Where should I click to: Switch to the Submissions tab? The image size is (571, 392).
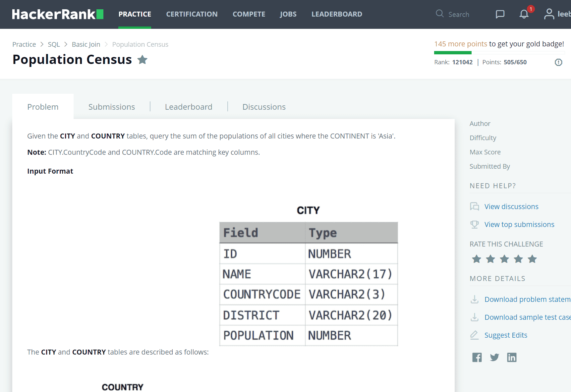pyautogui.click(x=112, y=107)
